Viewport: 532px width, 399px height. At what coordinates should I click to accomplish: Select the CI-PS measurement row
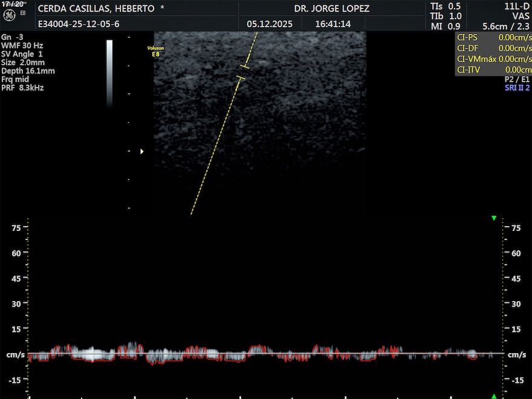pyautogui.click(x=493, y=37)
